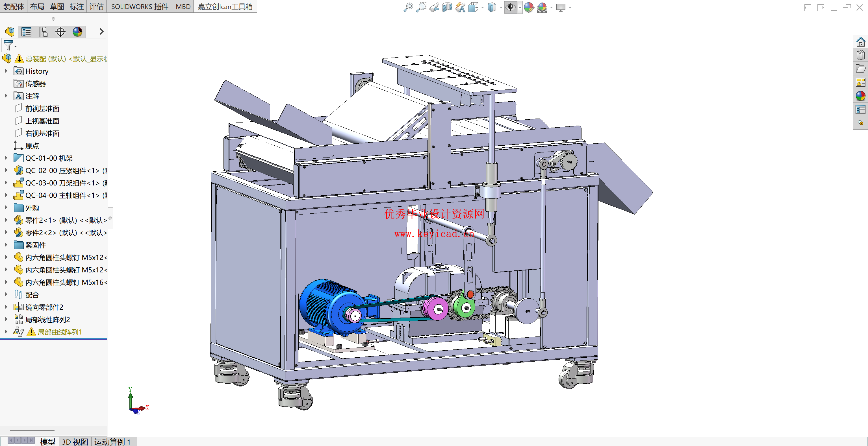This screenshot has width=868, height=446.
Task: Click Apply Scene icon
Action: [x=542, y=7]
